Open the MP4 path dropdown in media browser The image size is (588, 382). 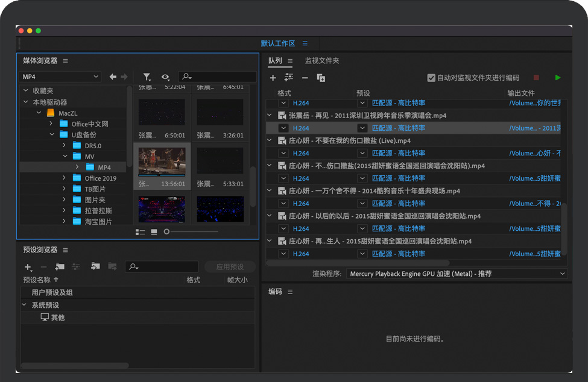[60, 77]
